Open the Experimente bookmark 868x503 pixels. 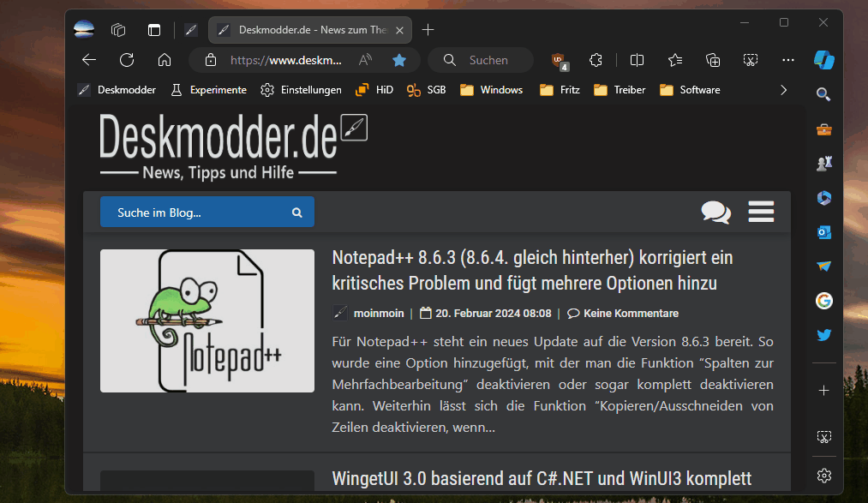pos(209,90)
